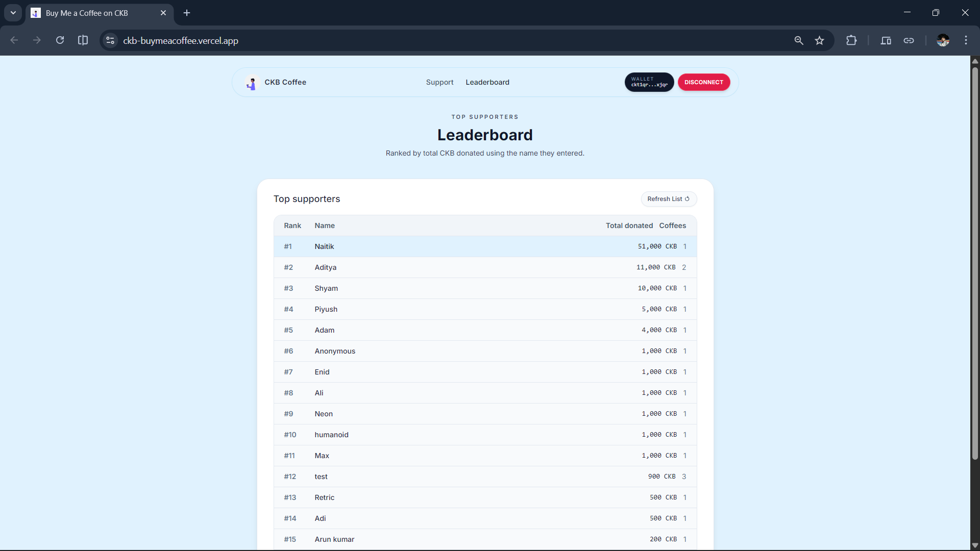The height and width of the screenshot is (551, 980).
Task: Click the link chain icon in the toolbar
Action: (x=909, y=40)
